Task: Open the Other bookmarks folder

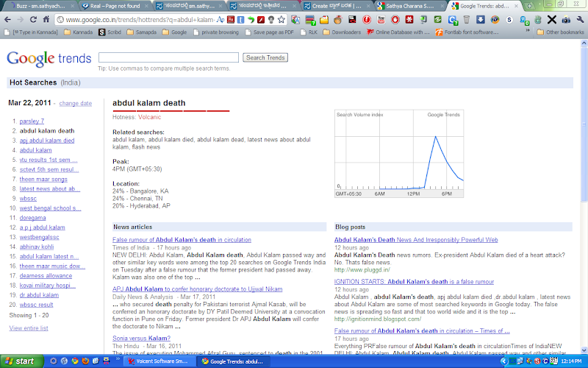Action: (560, 32)
